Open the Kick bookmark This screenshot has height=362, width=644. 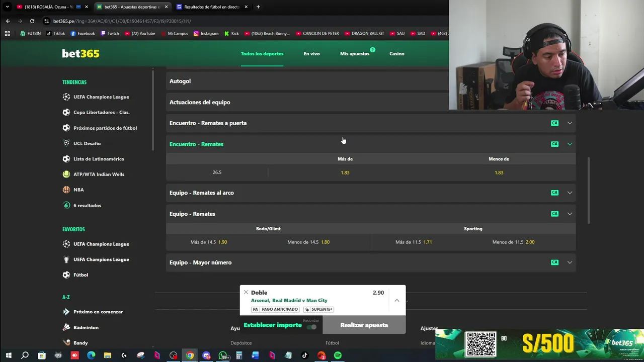click(x=231, y=33)
